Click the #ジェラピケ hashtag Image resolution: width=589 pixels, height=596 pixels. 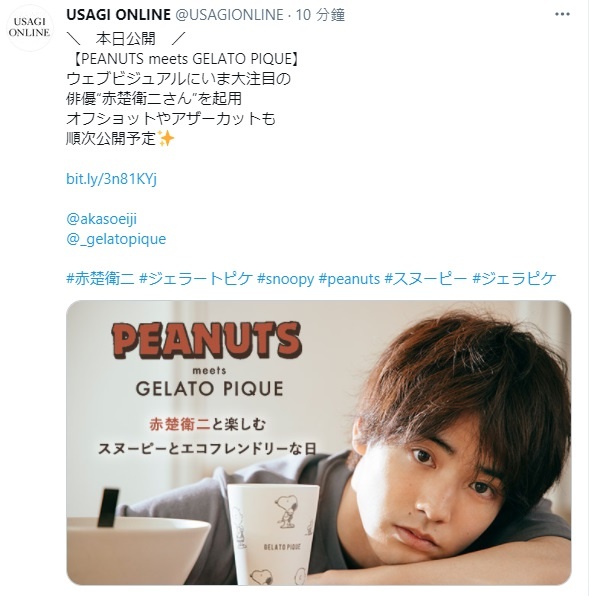coord(514,279)
